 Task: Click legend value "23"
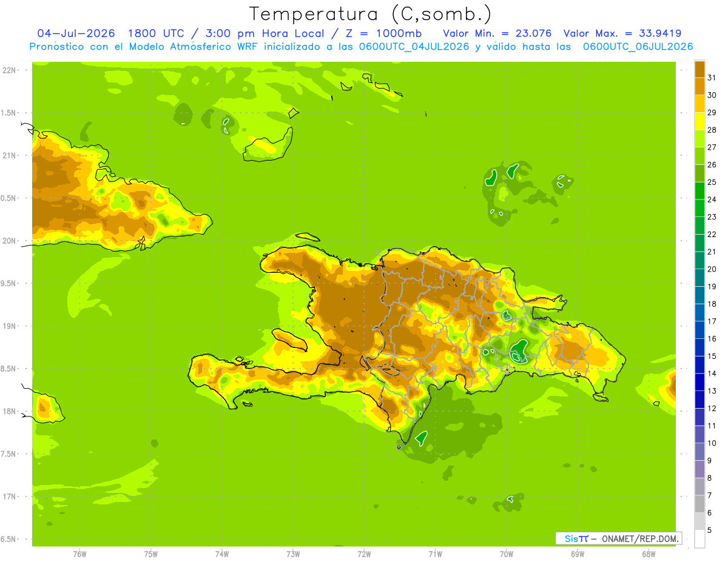712,217
